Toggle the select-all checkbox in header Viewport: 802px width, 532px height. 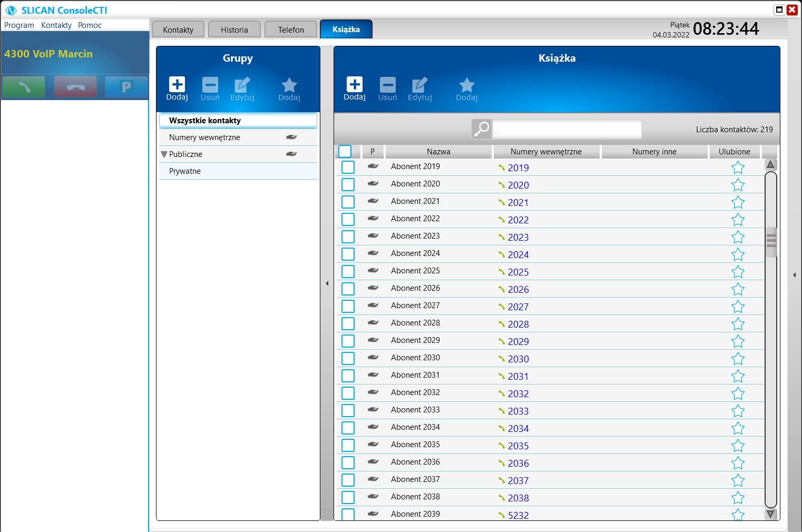[345, 151]
